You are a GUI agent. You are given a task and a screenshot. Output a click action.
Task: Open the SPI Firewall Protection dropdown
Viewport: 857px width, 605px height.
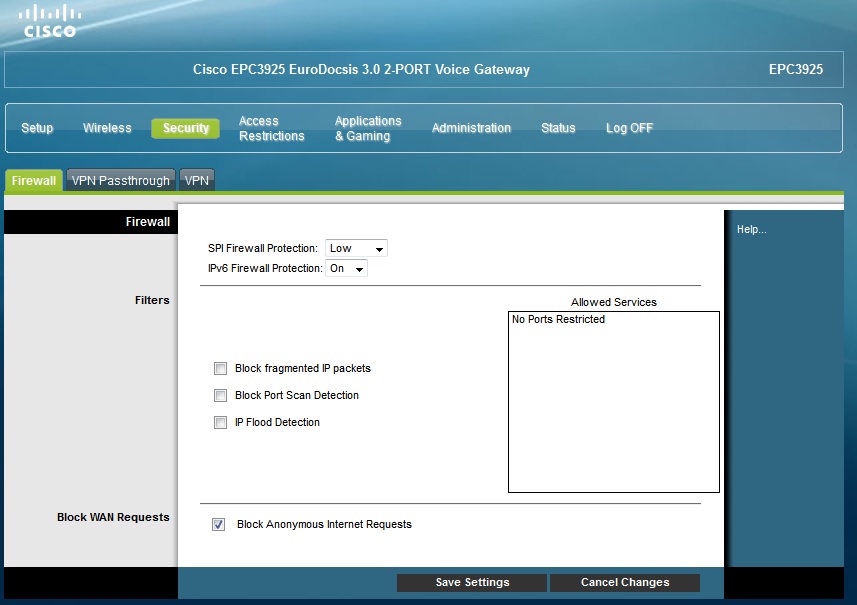pos(356,248)
